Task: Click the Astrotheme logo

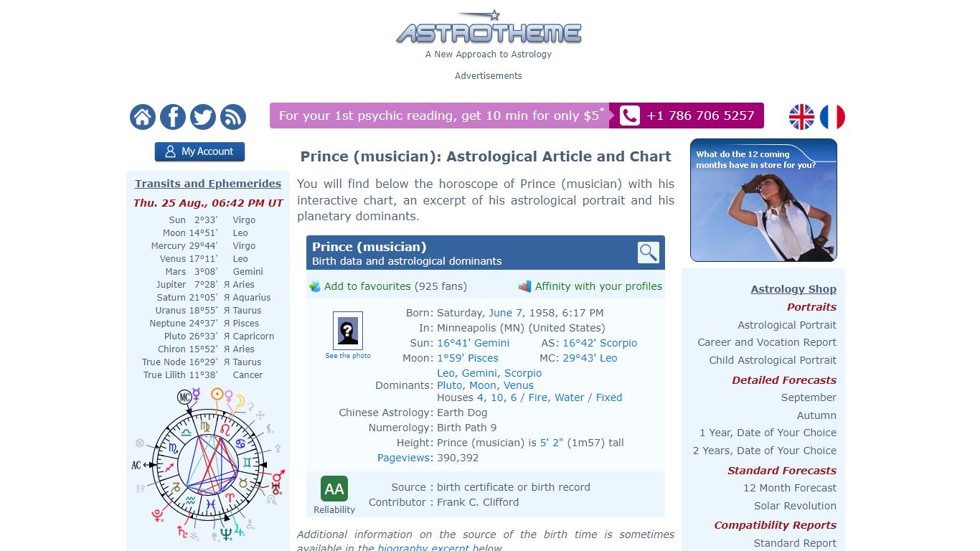Action: click(489, 28)
